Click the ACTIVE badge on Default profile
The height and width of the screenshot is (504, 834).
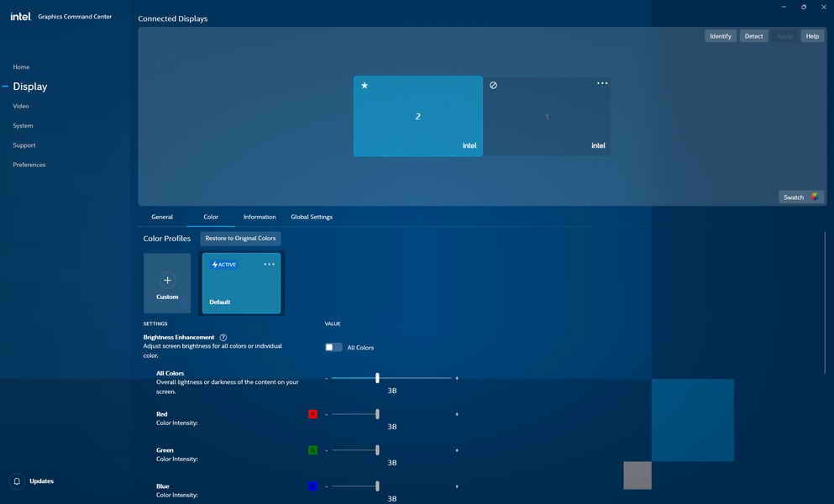click(223, 265)
